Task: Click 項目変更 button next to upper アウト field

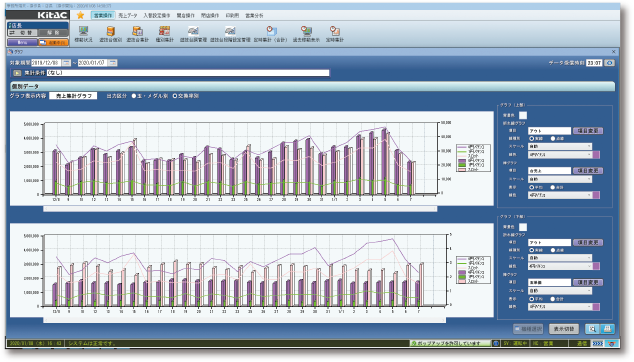Action: click(588, 131)
